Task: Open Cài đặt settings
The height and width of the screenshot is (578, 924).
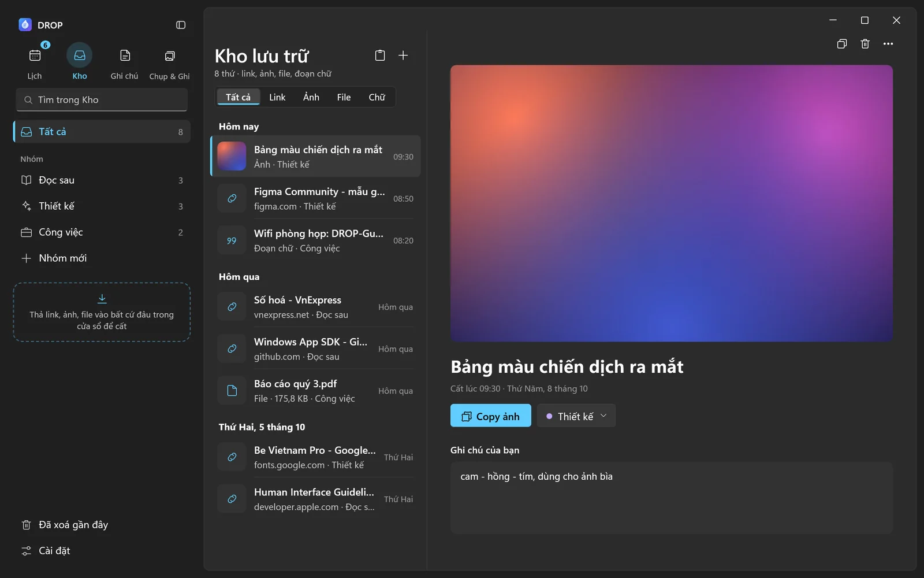Action: click(x=102, y=551)
